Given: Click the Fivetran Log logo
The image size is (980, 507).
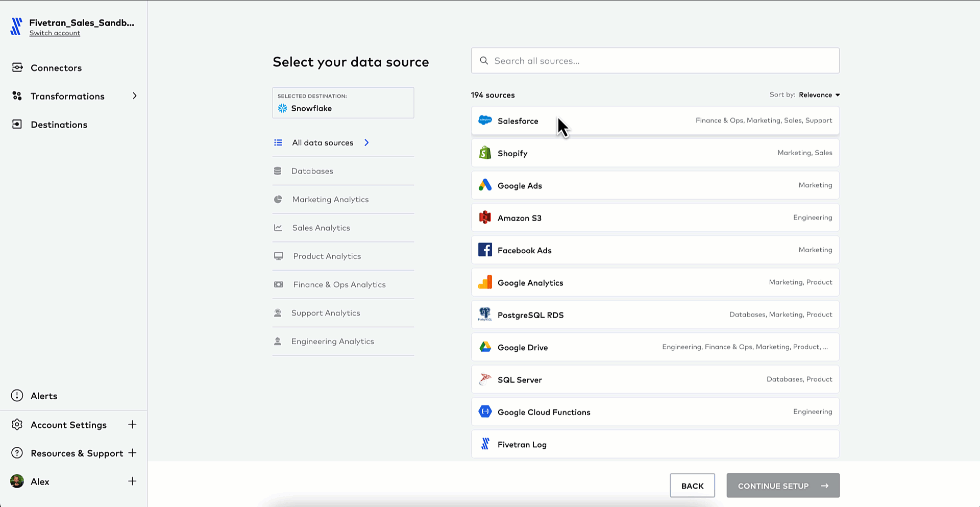Looking at the screenshot, I should coord(485,444).
